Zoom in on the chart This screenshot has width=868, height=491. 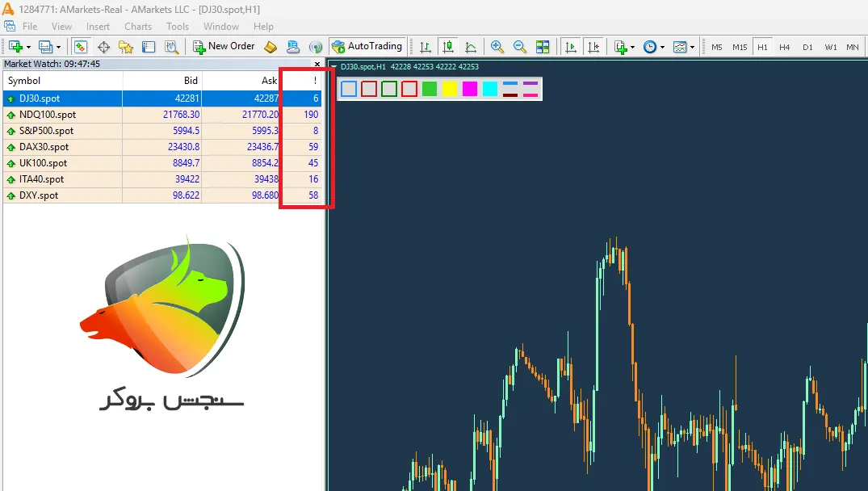click(x=497, y=47)
